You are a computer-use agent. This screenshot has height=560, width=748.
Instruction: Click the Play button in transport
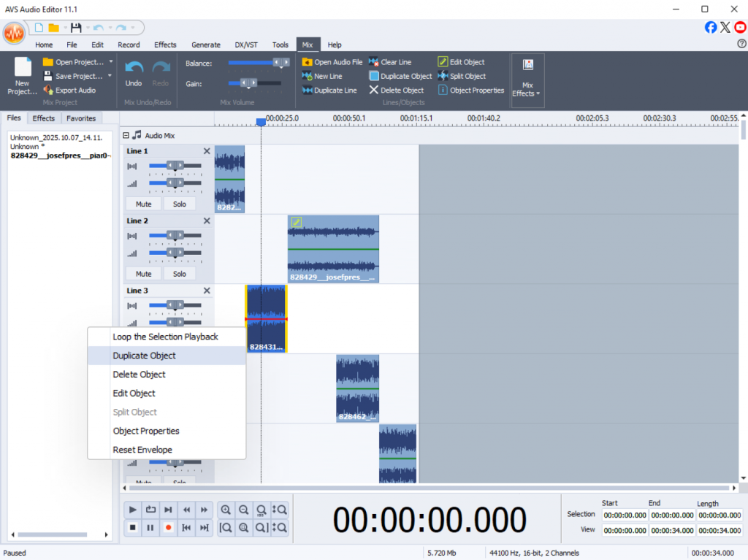tap(132, 510)
